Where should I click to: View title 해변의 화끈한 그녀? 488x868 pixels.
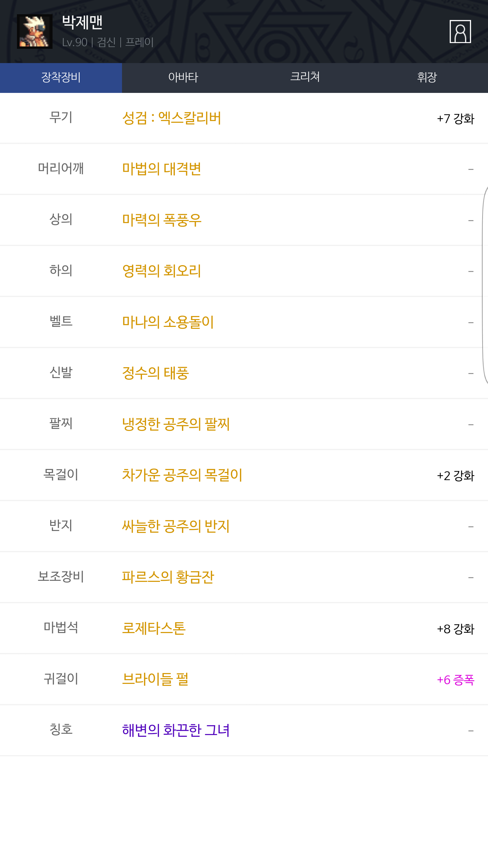pos(176,730)
